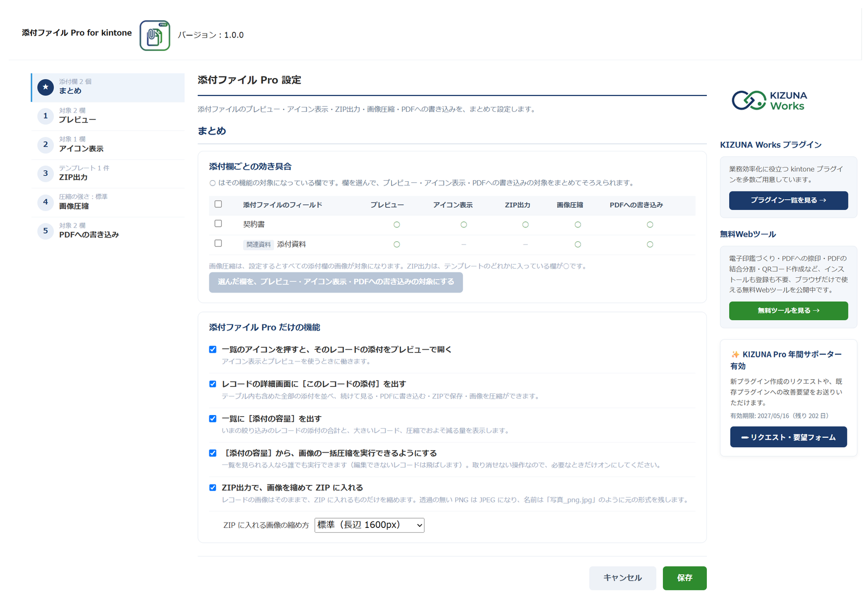Click step number 3 circle for ZIP出力
This screenshot has width=868, height=599.
[x=46, y=173]
